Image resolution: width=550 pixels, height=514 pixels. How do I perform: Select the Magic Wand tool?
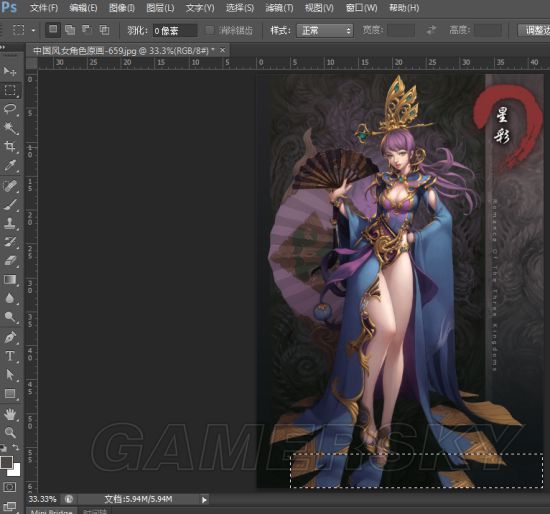[x=9, y=128]
